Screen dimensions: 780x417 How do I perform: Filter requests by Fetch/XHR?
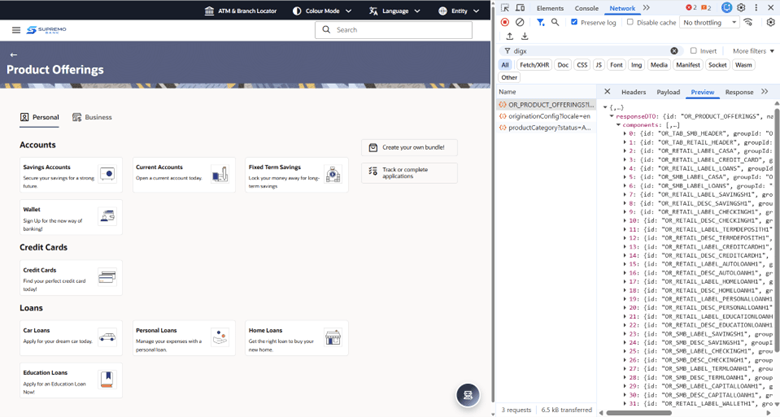pos(534,65)
